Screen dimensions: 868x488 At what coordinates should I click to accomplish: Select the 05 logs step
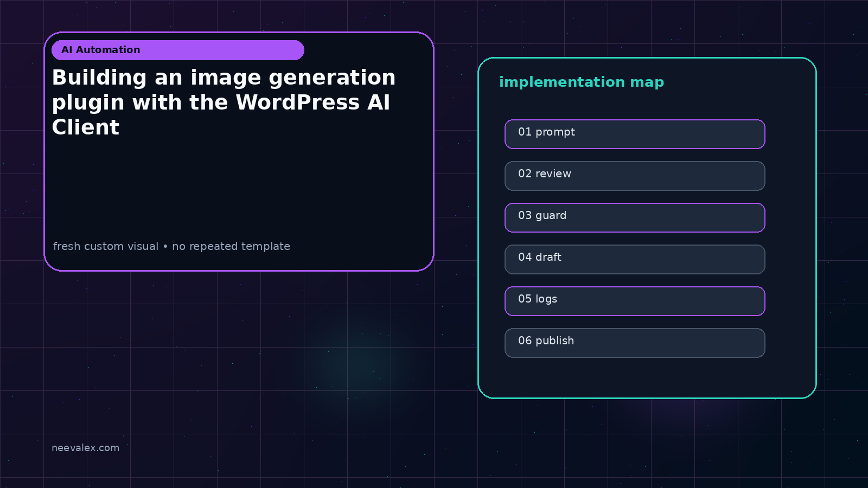pos(635,301)
